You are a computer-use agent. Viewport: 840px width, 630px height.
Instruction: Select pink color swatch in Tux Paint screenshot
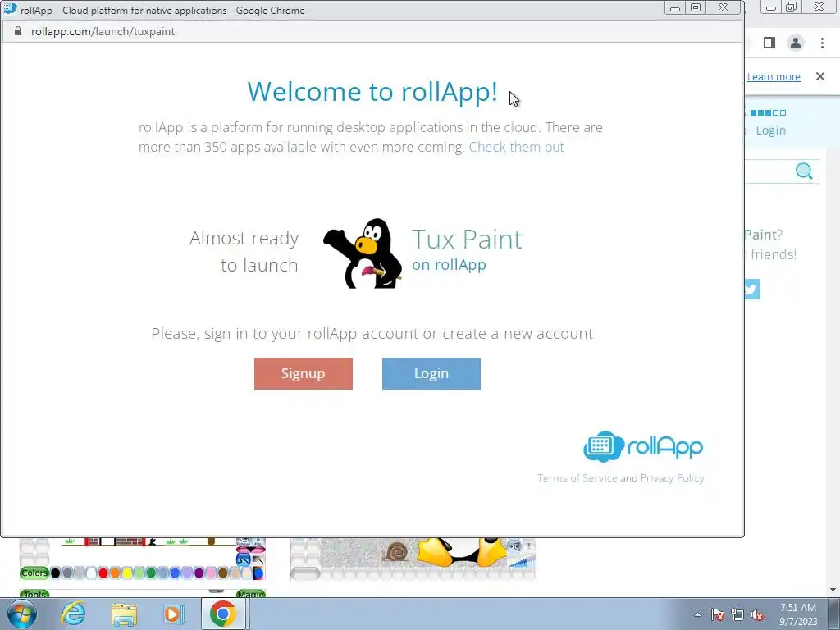[211, 573]
